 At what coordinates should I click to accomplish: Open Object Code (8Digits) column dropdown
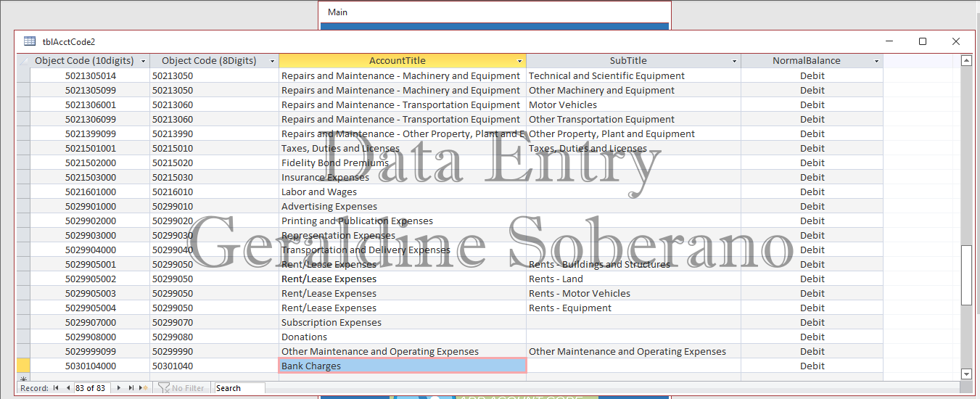(273, 61)
